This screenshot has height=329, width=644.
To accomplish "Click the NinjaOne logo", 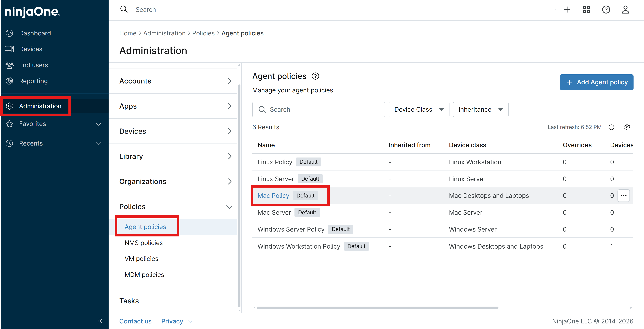I will 32,12.
